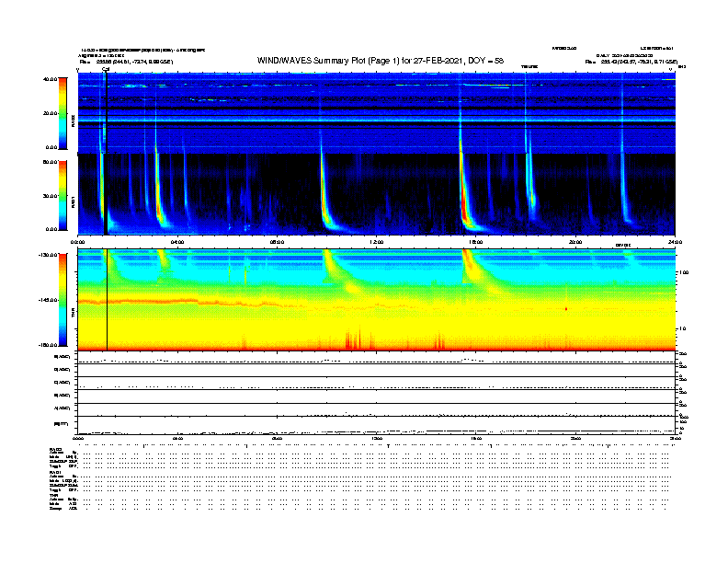728x563 pixels.
Task: Click the black calibration line in TNR panel
Action: [108, 300]
